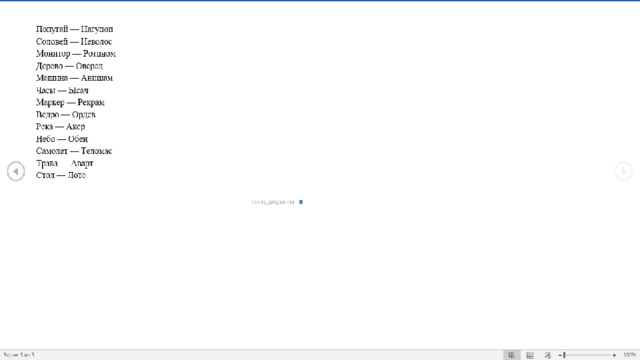Image resolution: width=640 pixels, height=360 pixels.
Task: Click the word Попугай in first line
Action: click(52, 29)
